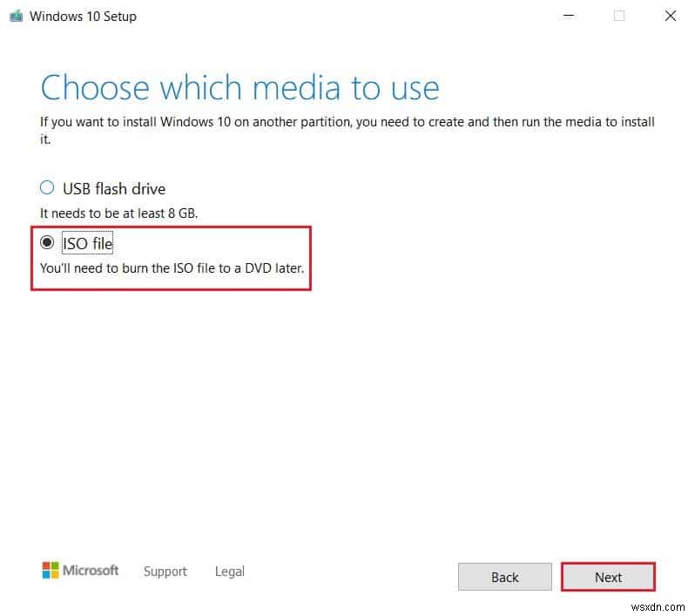Click the 'Windows 10 Setup' window title text
Image resolution: width=695 pixels, height=616 pixels.
pyautogui.click(x=83, y=17)
